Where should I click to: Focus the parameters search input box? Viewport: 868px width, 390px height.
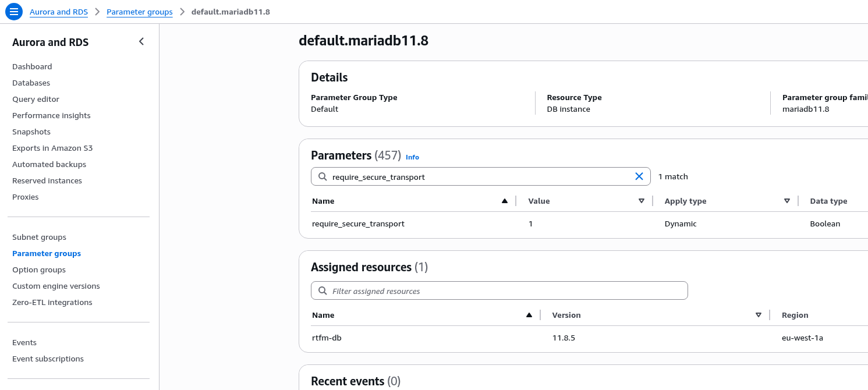coord(477,176)
